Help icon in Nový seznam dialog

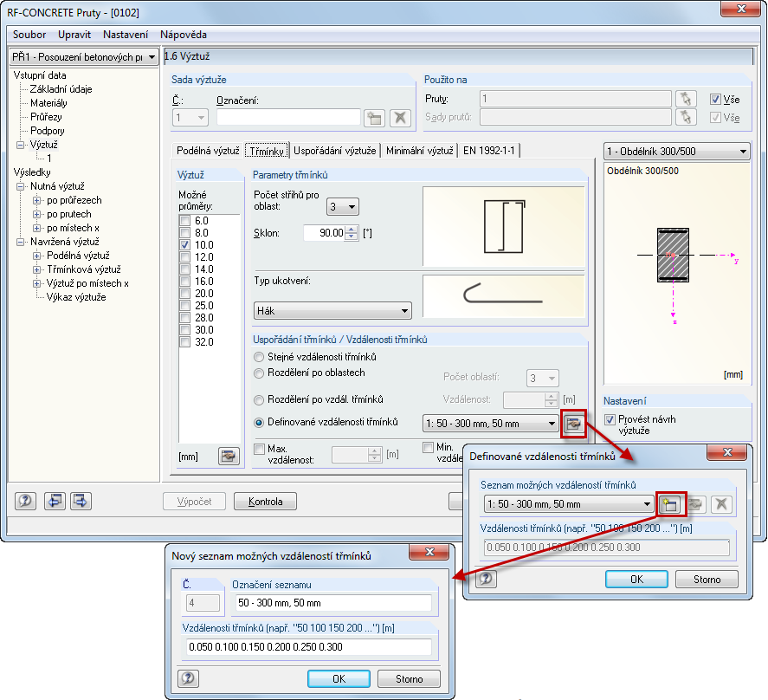click(x=188, y=678)
